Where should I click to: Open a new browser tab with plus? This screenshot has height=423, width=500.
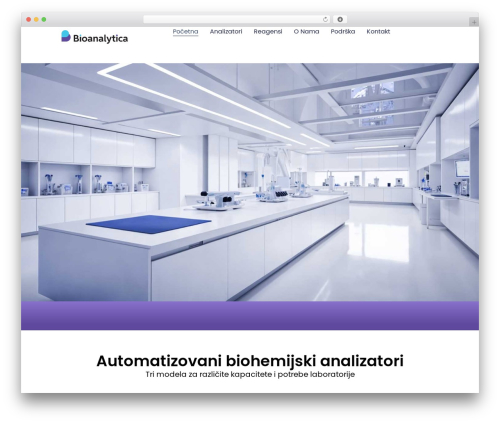click(x=474, y=22)
